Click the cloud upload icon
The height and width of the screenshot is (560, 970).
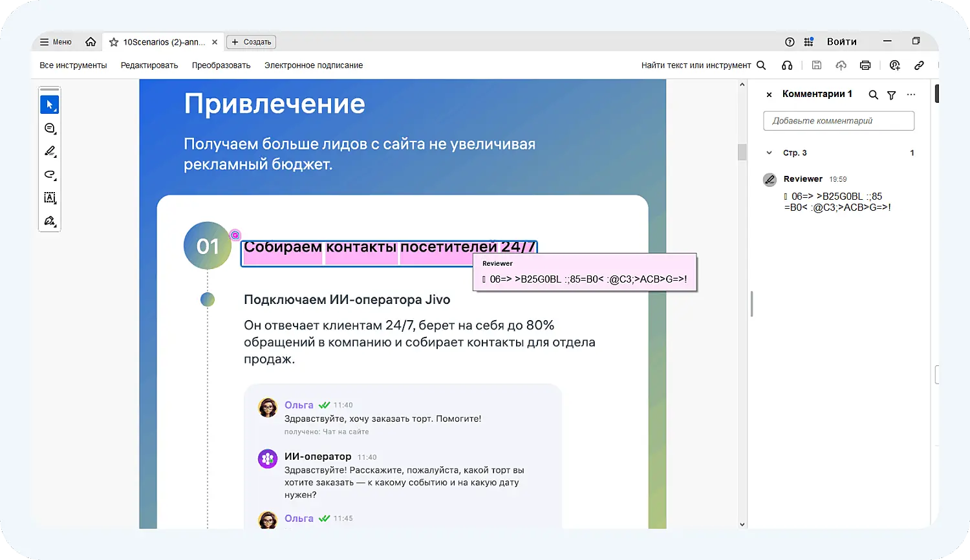point(841,65)
